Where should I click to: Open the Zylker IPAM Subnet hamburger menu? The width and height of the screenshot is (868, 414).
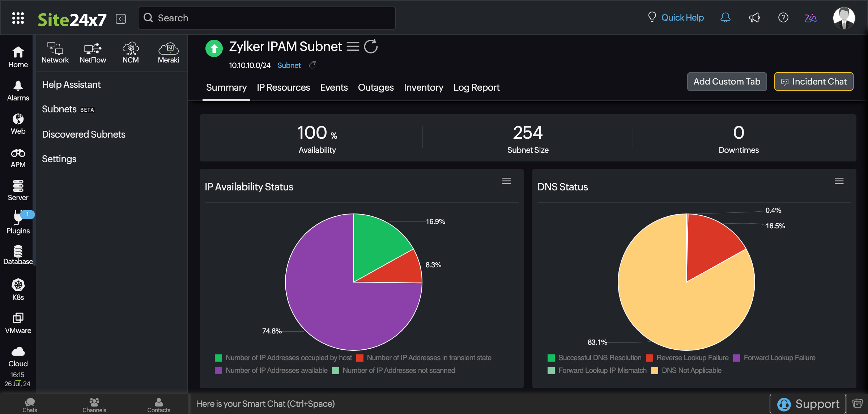(x=353, y=46)
